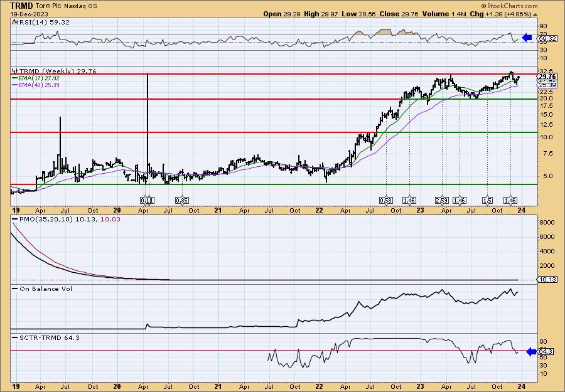This screenshot has width=565, height=392.
Task: Click the RSI(14) 59.32 panel label
Action: pos(45,22)
